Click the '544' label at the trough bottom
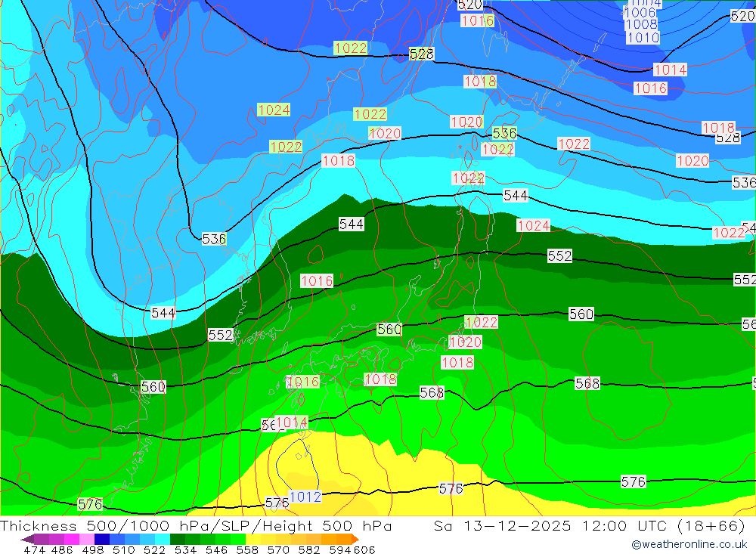The width and height of the screenshot is (756, 554). pyautogui.click(x=163, y=313)
